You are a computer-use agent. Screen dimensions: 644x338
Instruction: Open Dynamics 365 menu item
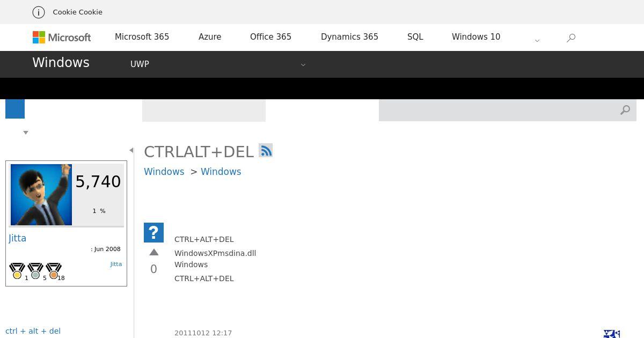pyautogui.click(x=349, y=37)
